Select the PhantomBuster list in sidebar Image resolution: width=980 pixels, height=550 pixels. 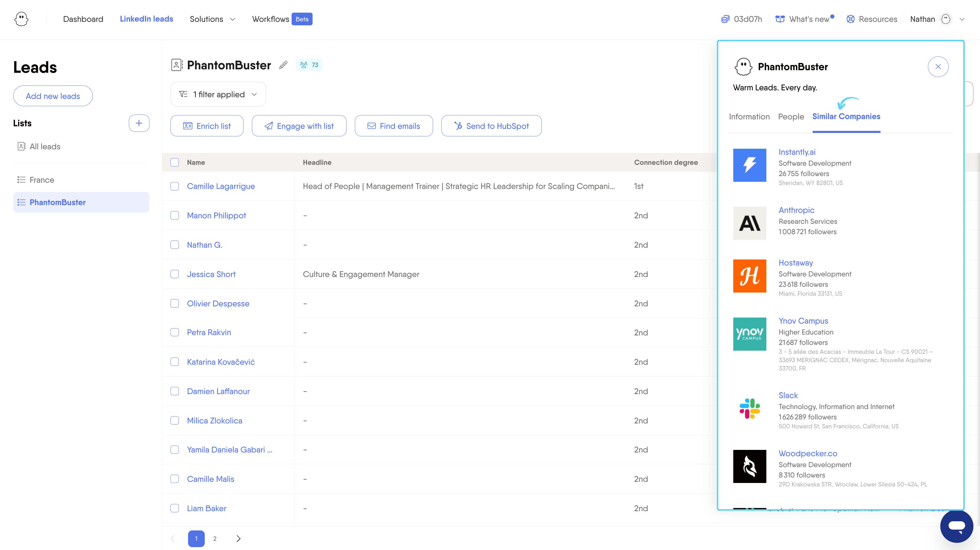pyautogui.click(x=81, y=202)
